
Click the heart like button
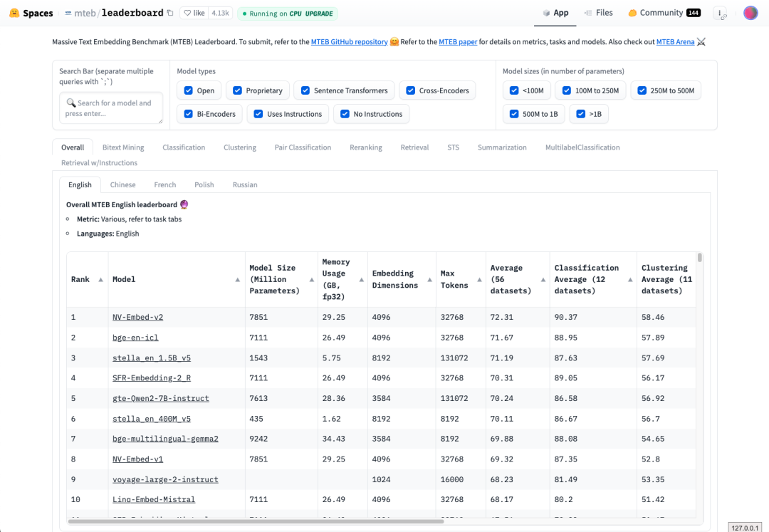coord(194,14)
